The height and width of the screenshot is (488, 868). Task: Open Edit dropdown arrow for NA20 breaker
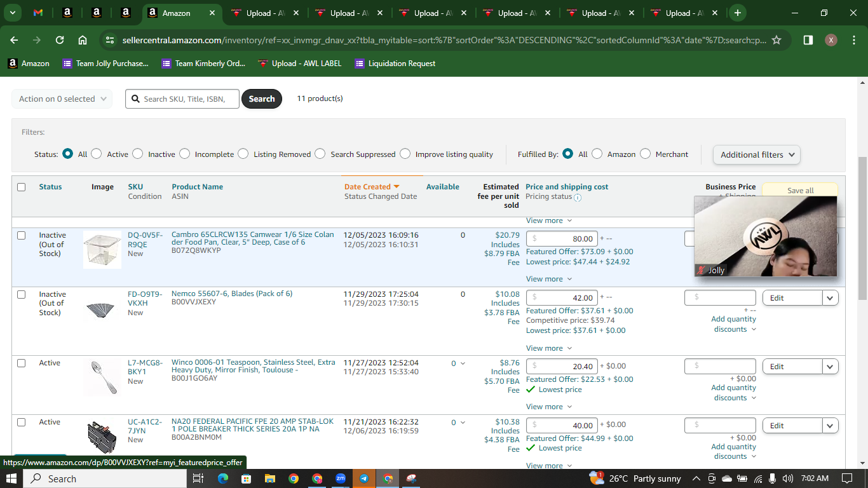tap(831, 426)
